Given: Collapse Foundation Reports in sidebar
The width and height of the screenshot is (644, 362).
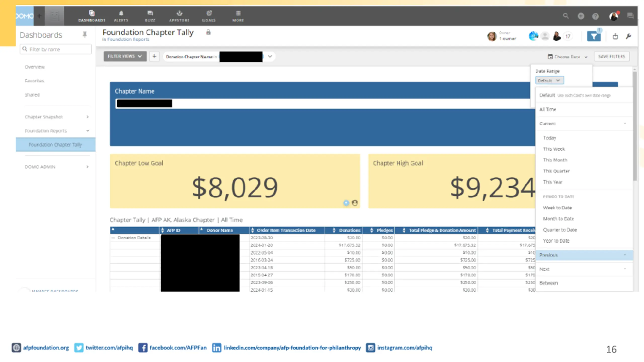Looking at the screenshot, I should (88, 131).
